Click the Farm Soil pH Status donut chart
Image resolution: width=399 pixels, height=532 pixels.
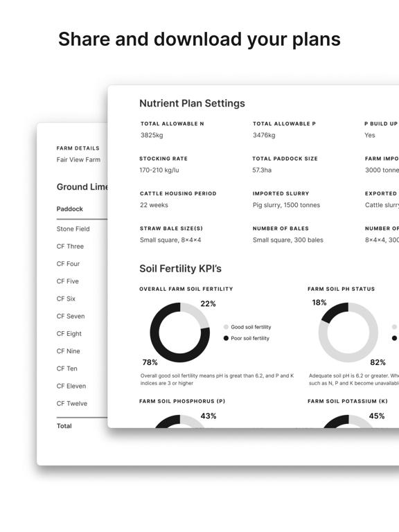pos(348,332)
